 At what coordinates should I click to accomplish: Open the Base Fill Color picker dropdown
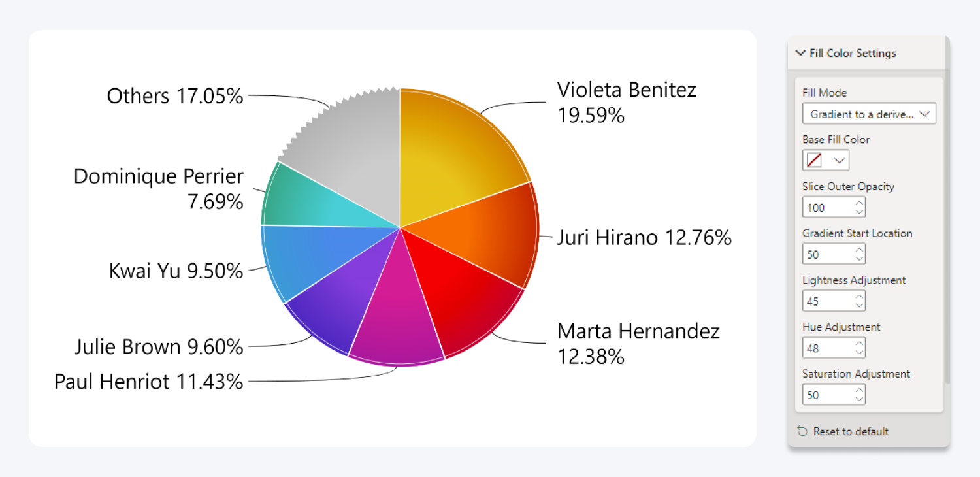[840, 161]
